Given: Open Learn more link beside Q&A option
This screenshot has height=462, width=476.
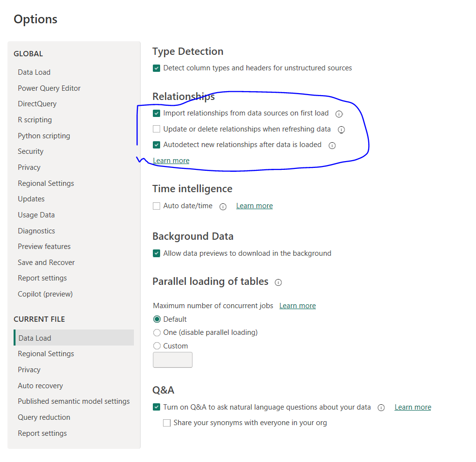Looking at the screenshot, I should pyautogui.click(x=413, y=407).
